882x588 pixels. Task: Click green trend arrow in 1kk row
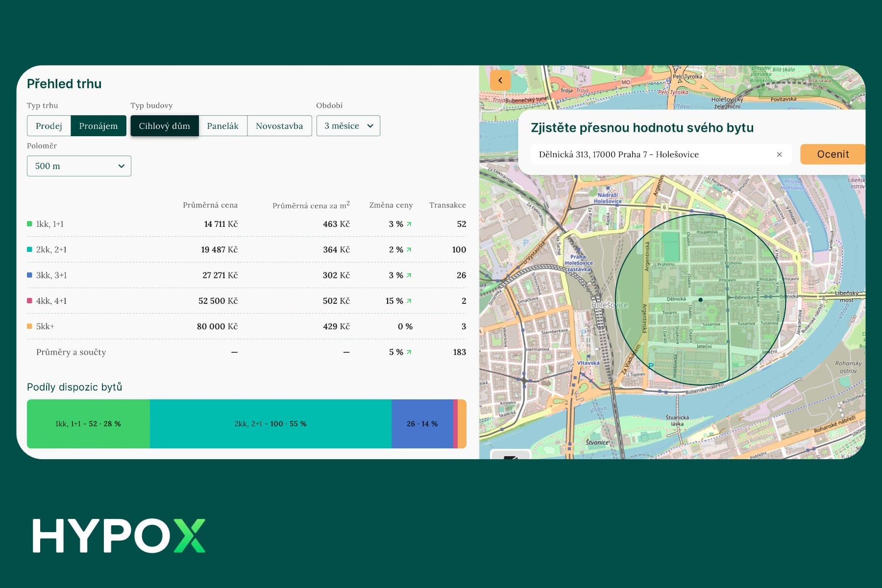click(409, 224)
